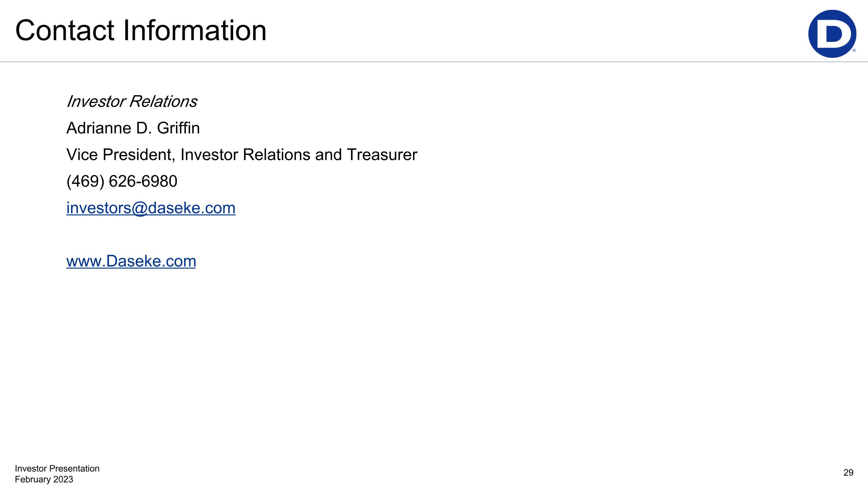Click the word Treasurer
This screenshot has height=488, width=868.
pyautogui.click(x=382, y=154)
